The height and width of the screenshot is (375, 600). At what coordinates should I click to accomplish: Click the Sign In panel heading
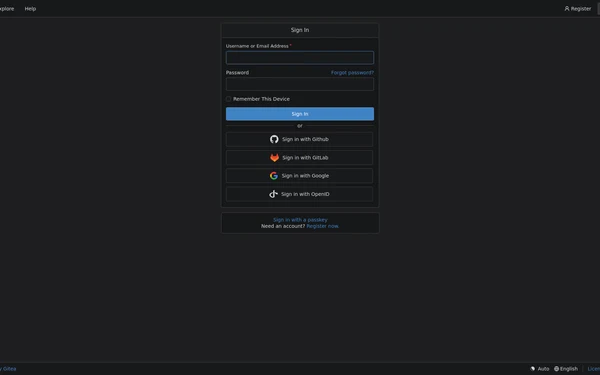coord(300,30)
